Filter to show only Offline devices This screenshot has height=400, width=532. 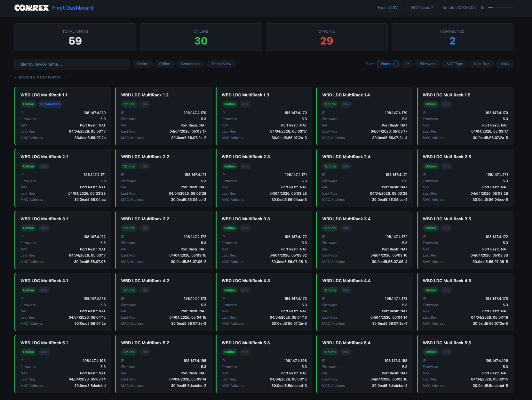[164, 64]
